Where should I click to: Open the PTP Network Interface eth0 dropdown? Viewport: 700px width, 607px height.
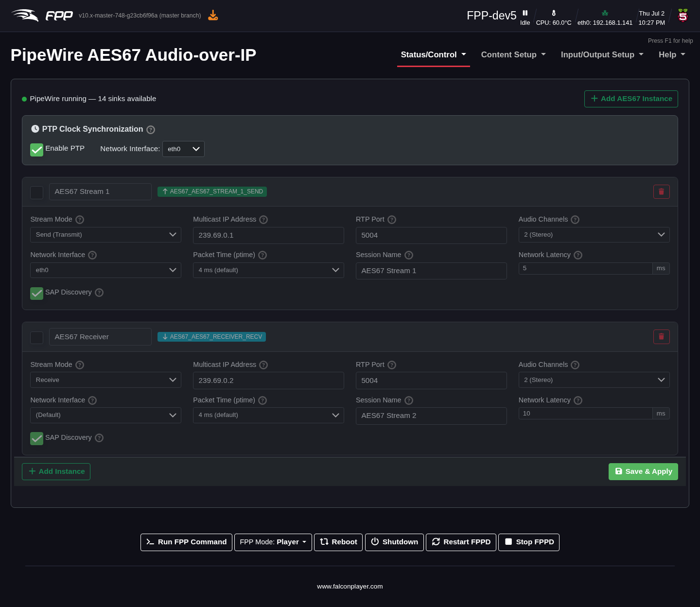183,149
